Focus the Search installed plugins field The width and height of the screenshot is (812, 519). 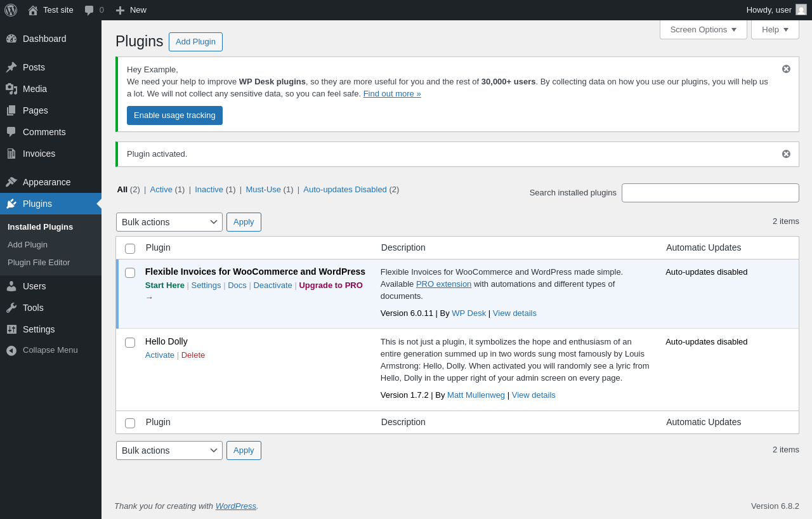pyautogui.click(x=710, y=193)
